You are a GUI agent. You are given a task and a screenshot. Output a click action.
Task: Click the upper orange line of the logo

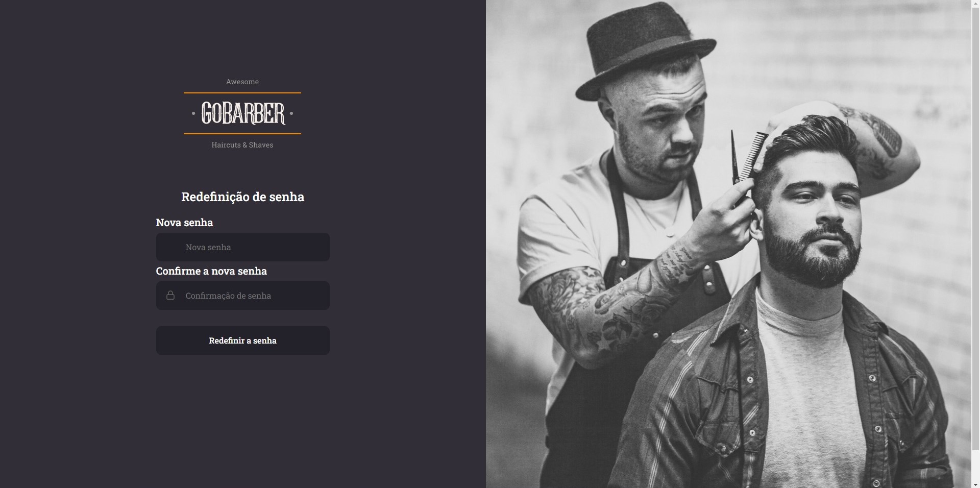tap(242, 93)
